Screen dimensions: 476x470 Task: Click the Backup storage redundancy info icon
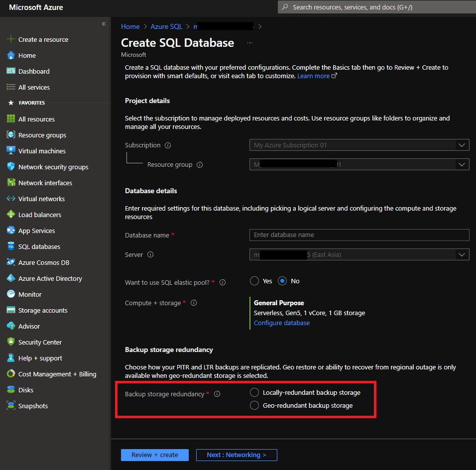pyautogui.click(x=217, y=394)
